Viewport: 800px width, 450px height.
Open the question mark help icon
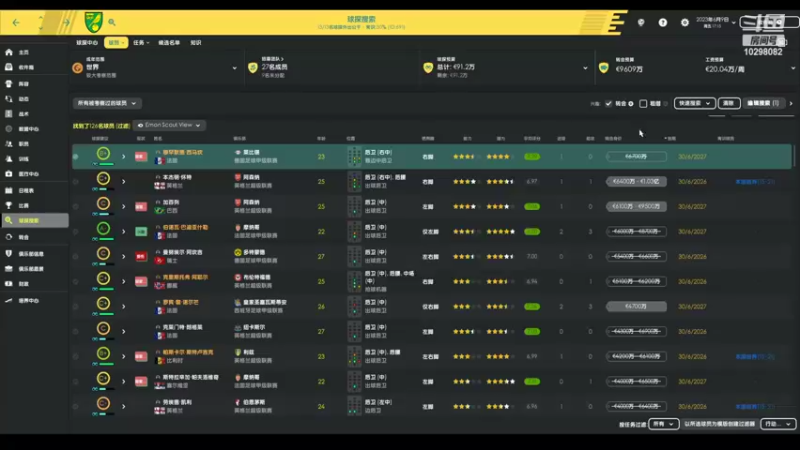coord(663,22)
